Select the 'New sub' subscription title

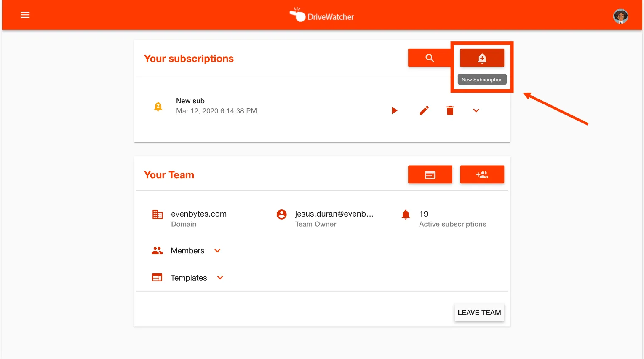[190, 101]
